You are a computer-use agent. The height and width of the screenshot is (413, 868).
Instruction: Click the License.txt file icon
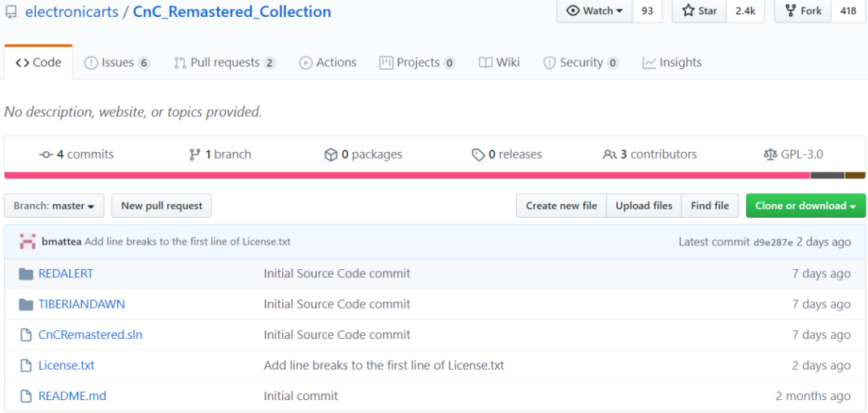(x=26, y=366)
